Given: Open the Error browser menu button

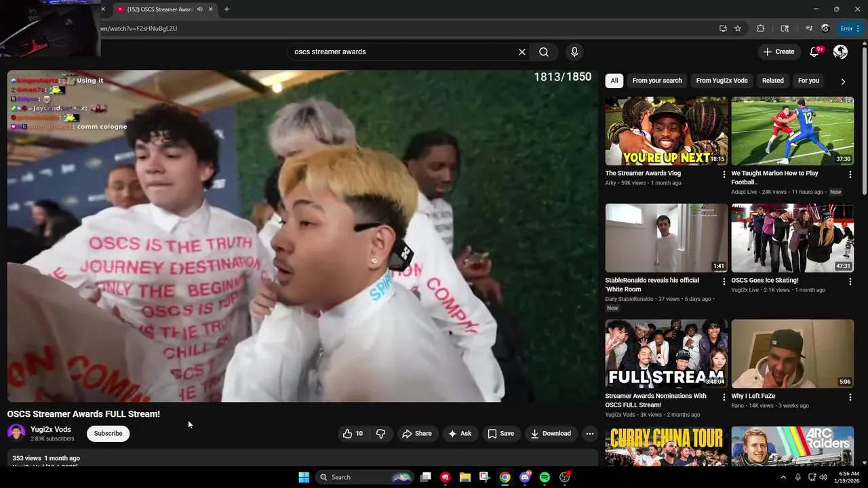Looking at the screenshot, I should [850, 28].
